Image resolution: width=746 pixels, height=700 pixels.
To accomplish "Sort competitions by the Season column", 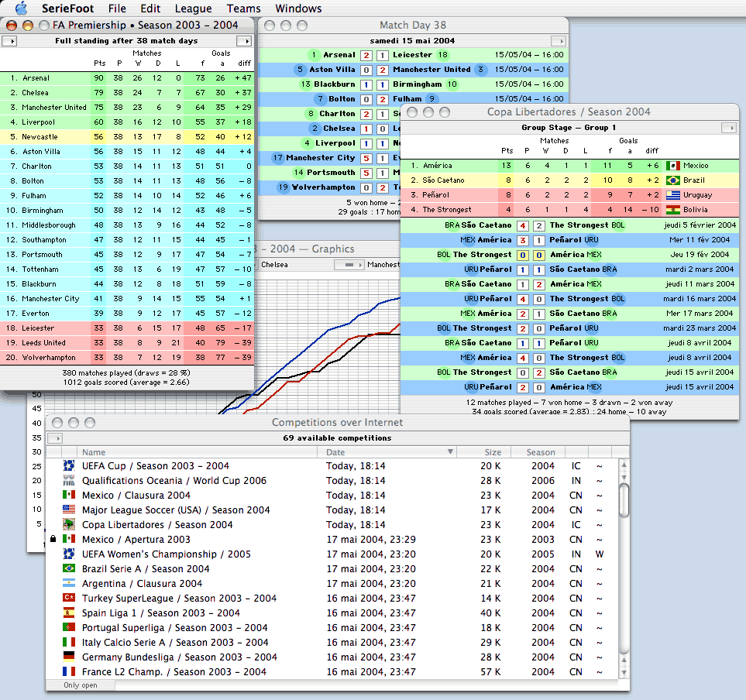I will click(x=538, y=451).
